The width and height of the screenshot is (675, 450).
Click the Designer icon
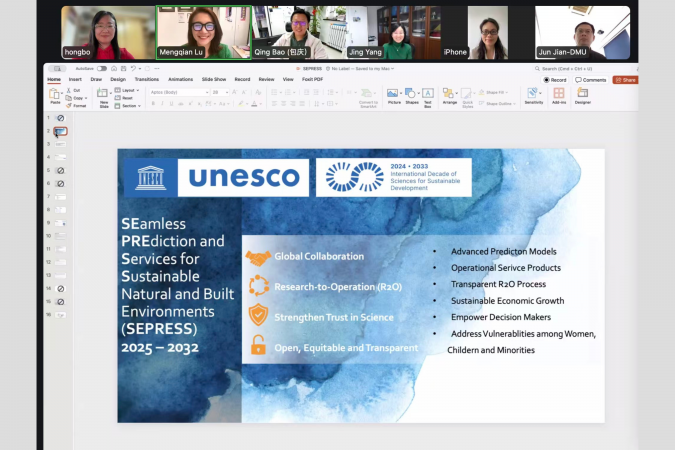pos(582,93)
